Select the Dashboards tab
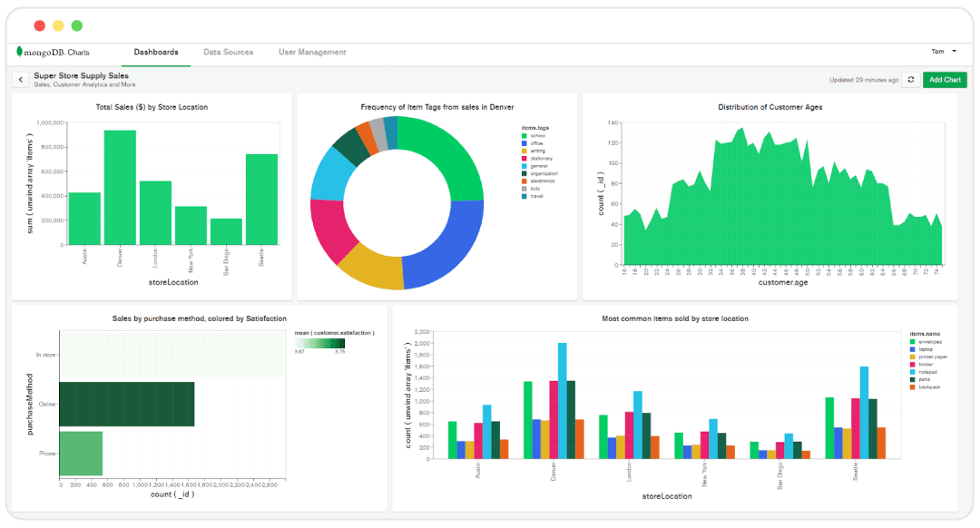Viewport: 980px width, 528px height. 156,52
